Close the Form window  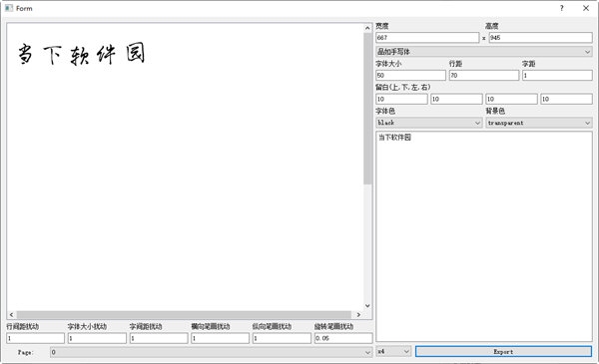tap(586, 8)
